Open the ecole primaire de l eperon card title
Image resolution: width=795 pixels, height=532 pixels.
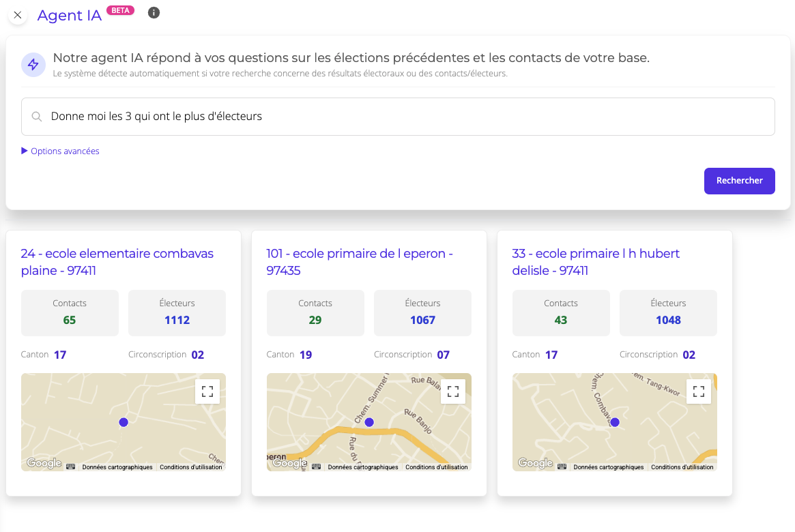click(360, 262)
